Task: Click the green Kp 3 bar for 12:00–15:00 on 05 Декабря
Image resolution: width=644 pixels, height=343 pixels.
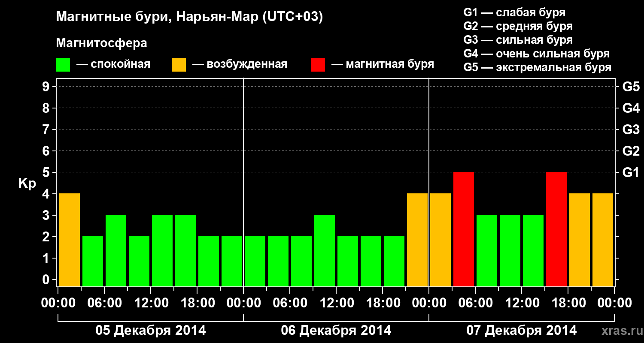Action: [x=162, y=250]
